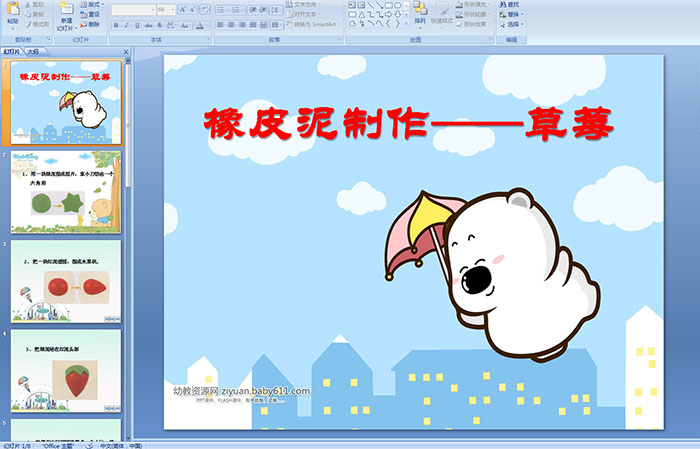Screen dimensions: 700x449
Task: Open the Columns dropdown in paragraph group
Action: coord(277,25)
